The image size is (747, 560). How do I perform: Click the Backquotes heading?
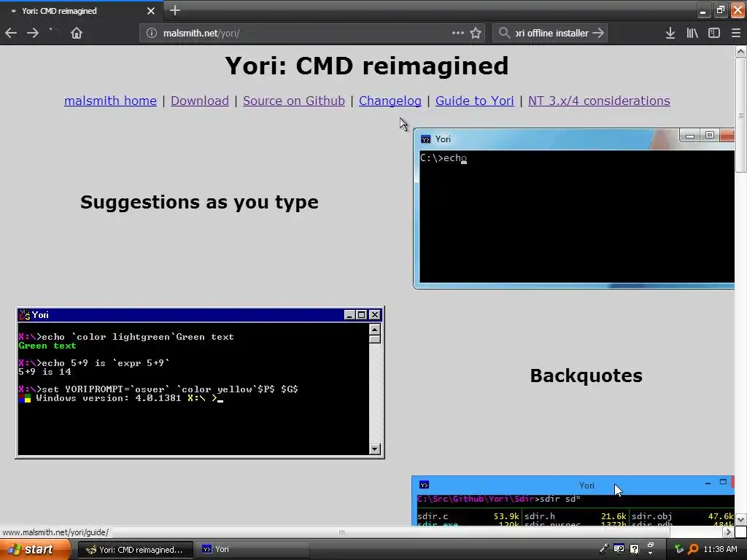(586, 376)
